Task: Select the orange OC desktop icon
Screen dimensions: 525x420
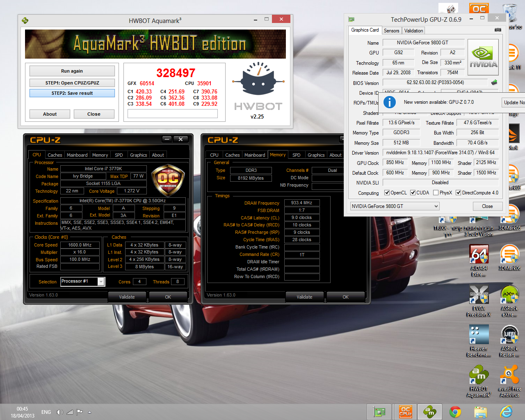Action: pyautogui.click(x=479, y=8)
